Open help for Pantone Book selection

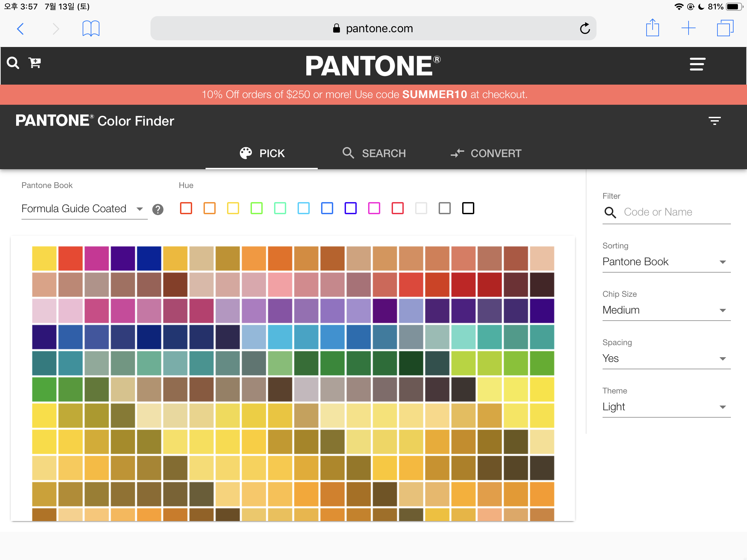point(158,209)
